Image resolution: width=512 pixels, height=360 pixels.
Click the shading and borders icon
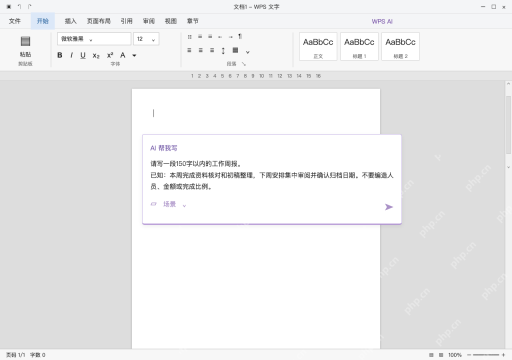pos(235,50)
